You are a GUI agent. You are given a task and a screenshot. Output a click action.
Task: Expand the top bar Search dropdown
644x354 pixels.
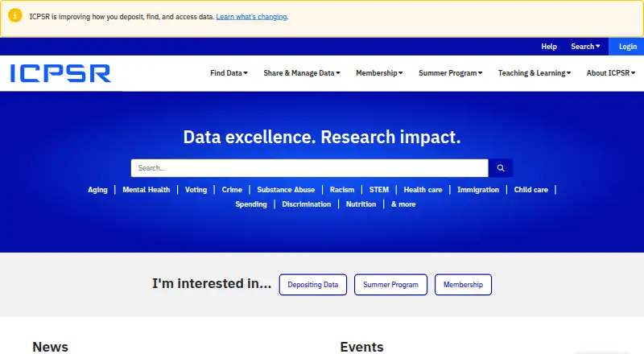click(x=585, y=47)
